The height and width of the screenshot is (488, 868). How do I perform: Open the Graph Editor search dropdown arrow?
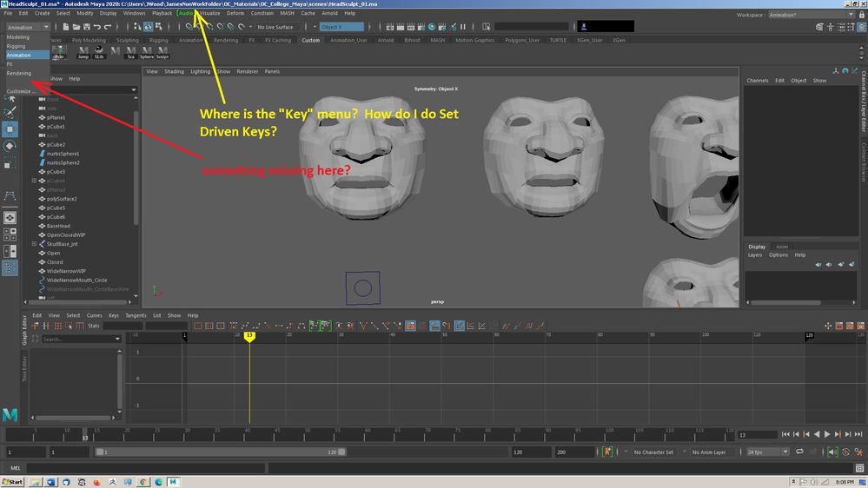117,340
